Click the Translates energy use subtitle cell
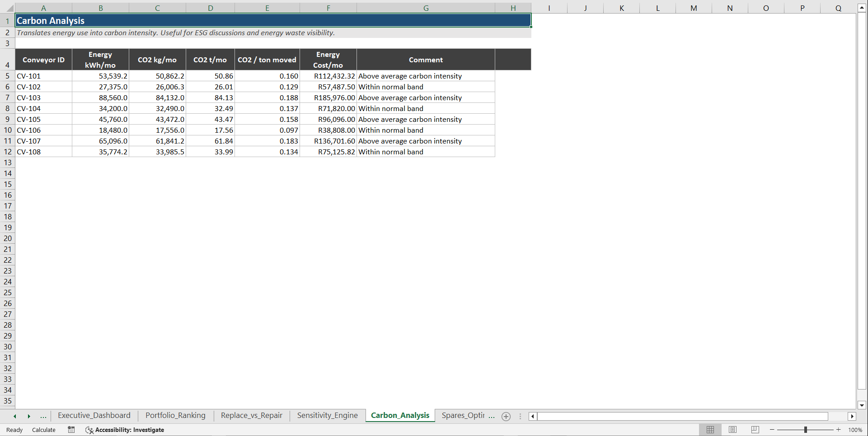The height and width of the screenshot is (436, 868). pyautogui.click(x=273, y=32)
